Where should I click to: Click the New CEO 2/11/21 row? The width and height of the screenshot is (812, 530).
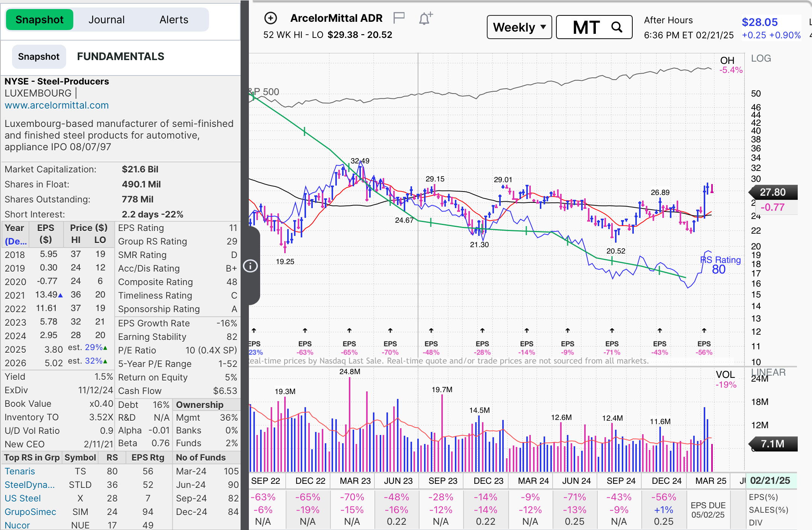pyautogui.click(x=59, y=444)
